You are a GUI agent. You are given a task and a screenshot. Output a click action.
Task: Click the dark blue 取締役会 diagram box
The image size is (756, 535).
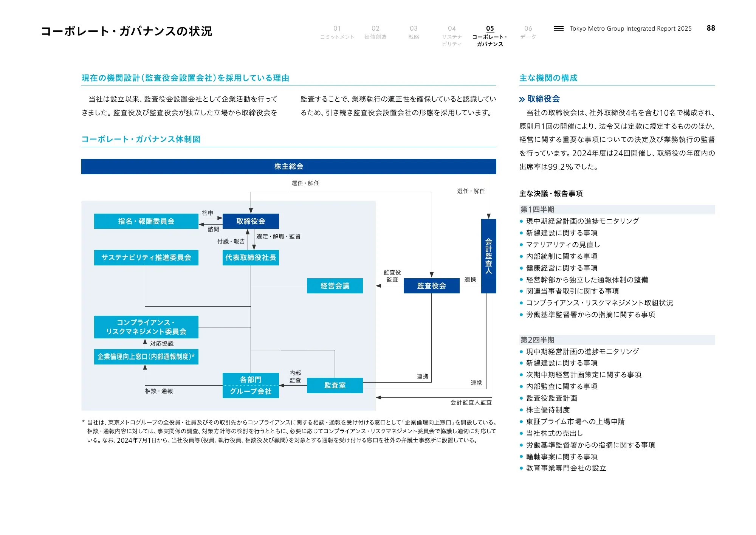tap(251, 221)
